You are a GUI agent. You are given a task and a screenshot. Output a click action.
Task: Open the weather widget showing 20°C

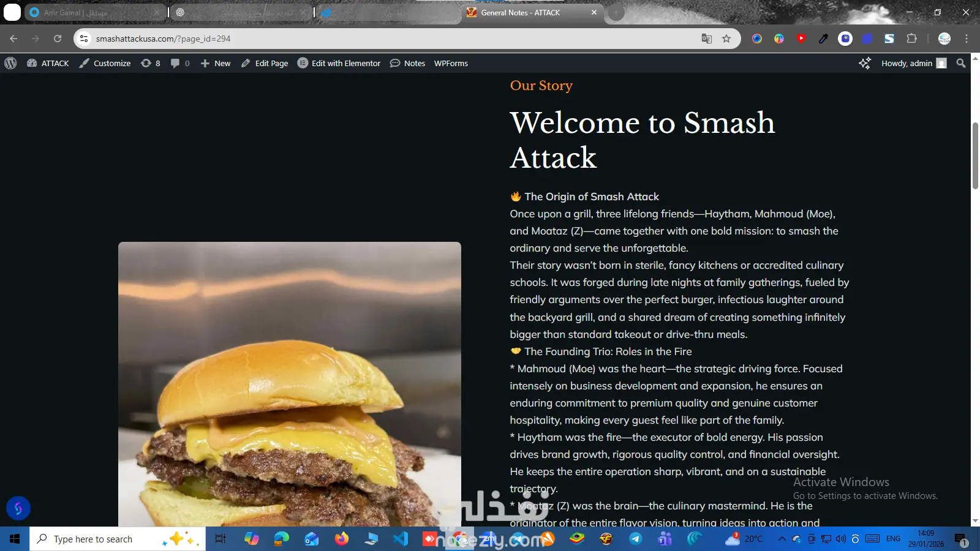[x=744, y=539]
